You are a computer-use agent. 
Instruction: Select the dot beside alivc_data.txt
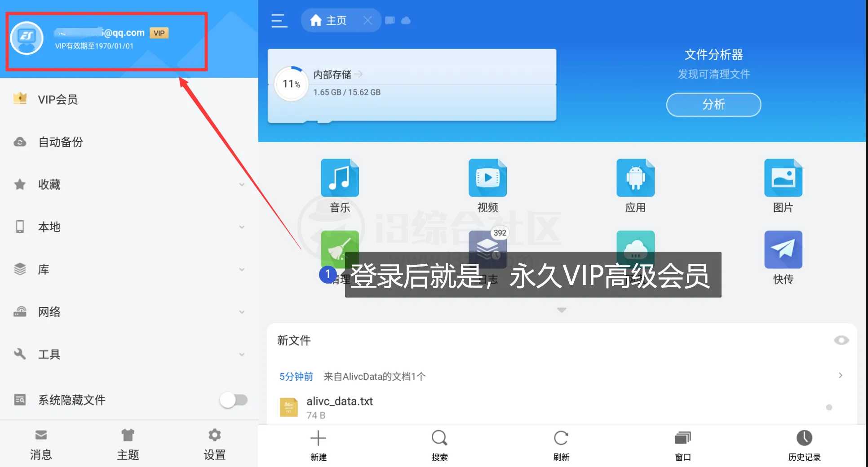point(829,407)
